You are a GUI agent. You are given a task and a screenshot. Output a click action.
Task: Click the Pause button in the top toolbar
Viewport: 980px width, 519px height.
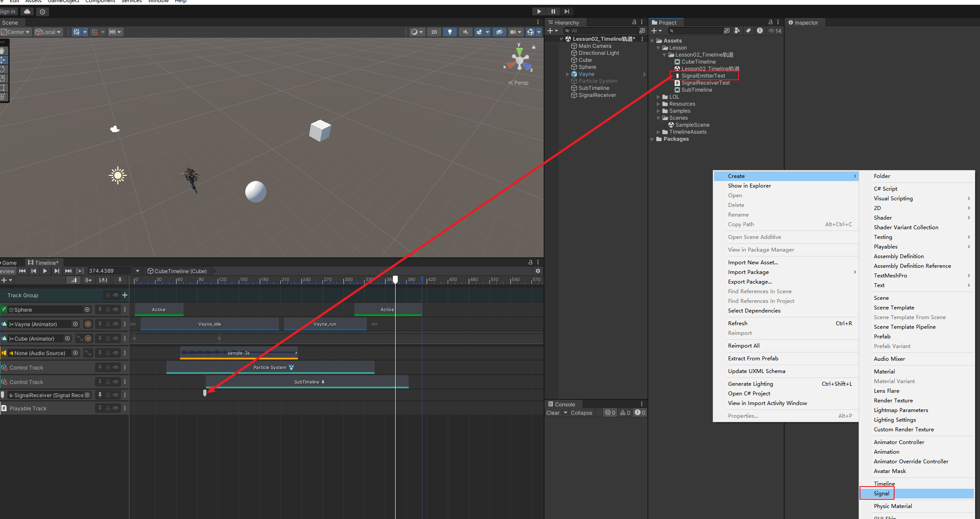pyautogui.click(x=553, y=11)
